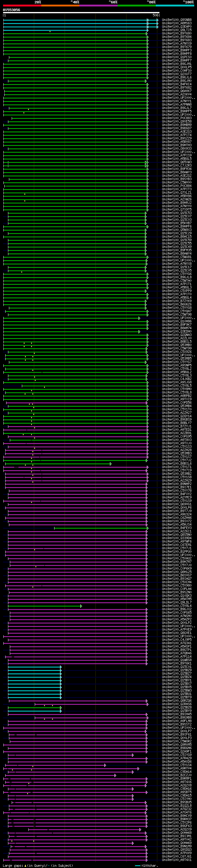Select the UniRef100_Q15BT9 label
This screenshot has height=868, width=197.
(x=176, y=697)
